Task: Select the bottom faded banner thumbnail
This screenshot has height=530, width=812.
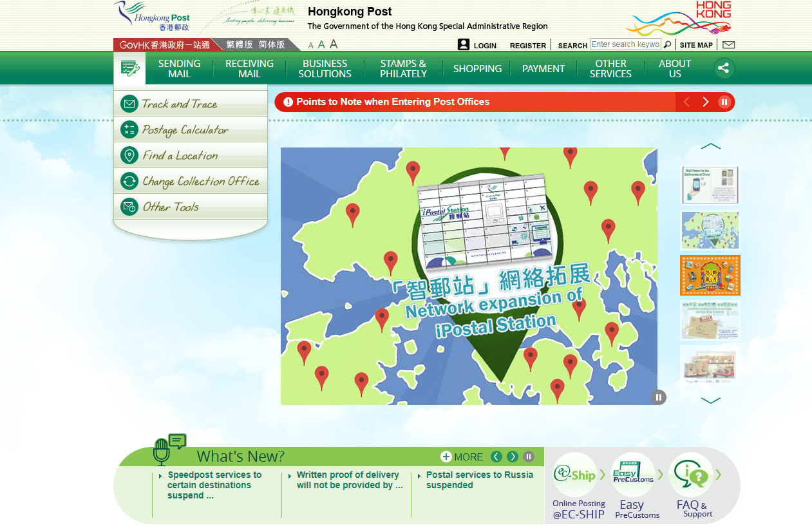Action: click(x=710, y=364)
